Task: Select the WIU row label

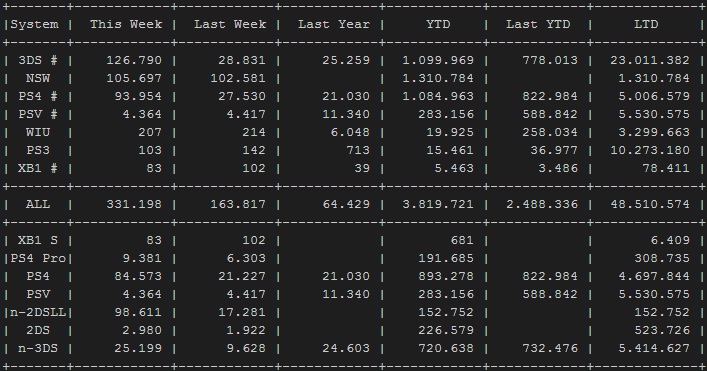Action: (x=38, y=133)
